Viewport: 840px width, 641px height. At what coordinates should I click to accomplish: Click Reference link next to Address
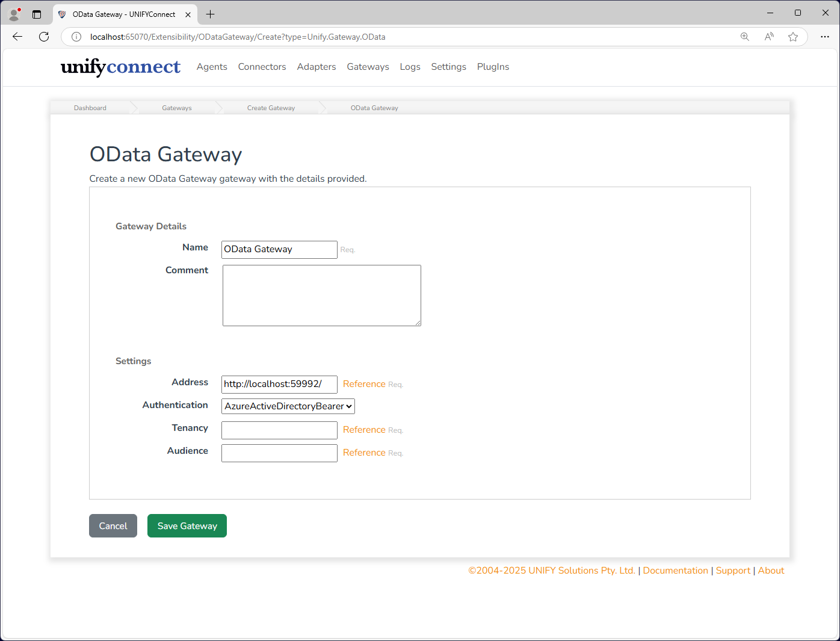click(364, 384)
